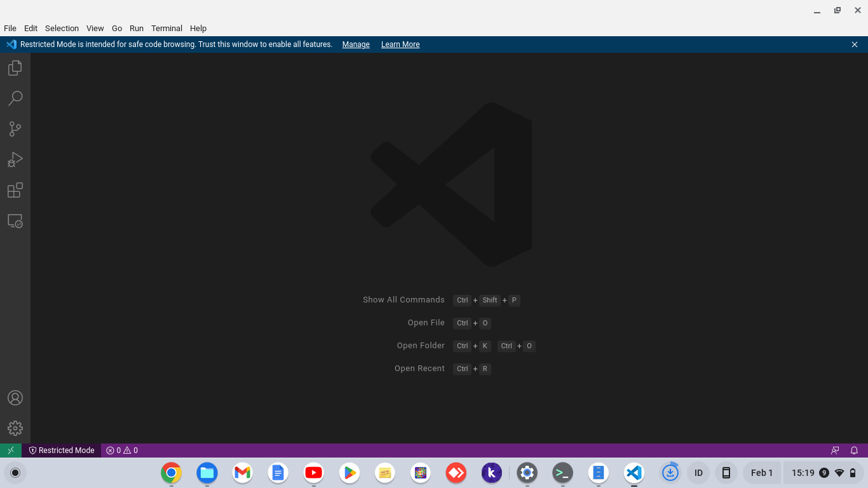Open the Run menu
Viewport: 868px width, 488px height.
pyautogui.click(x=137, y=29)
